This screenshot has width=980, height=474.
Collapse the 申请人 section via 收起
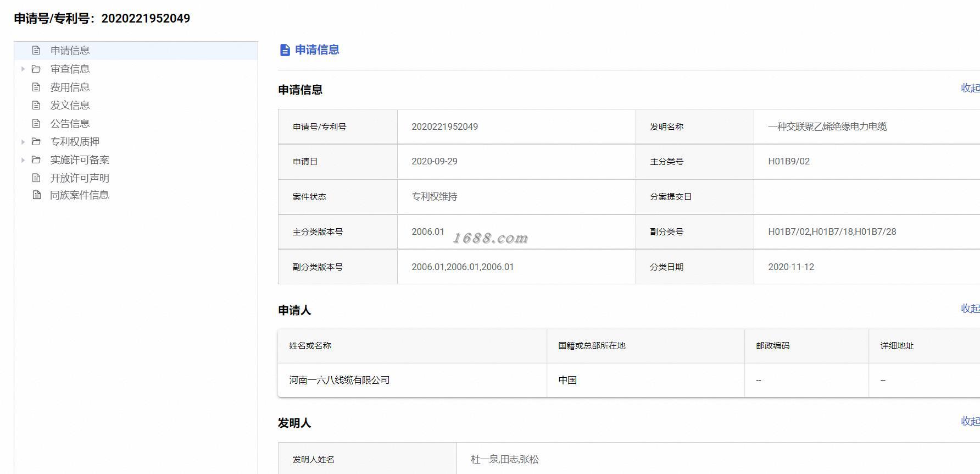click(970, 308)
